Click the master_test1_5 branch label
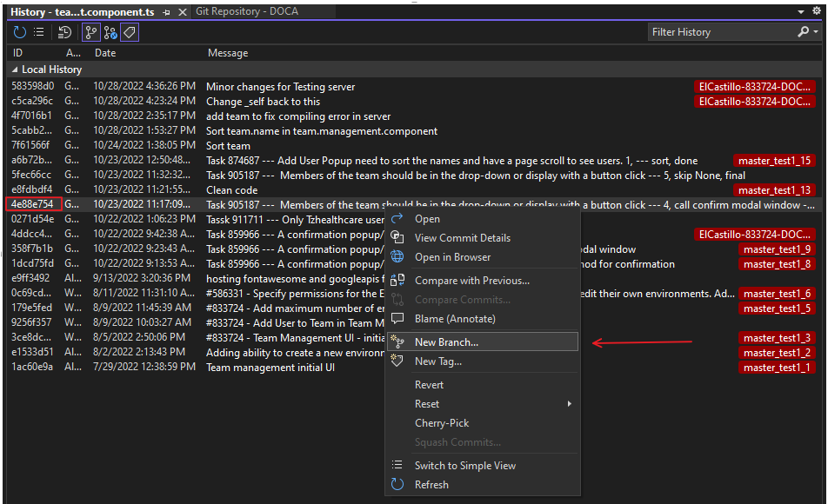The height and width of the screenshot is (504, 828). pos(777,308)
